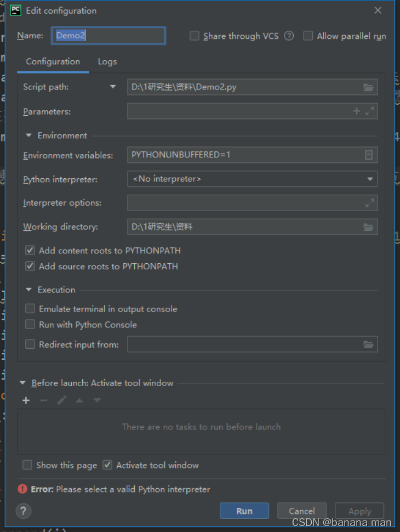Screen dimensions: 400x532
Task: Click the Environment variables field
Action: click(x=253, y=155)
